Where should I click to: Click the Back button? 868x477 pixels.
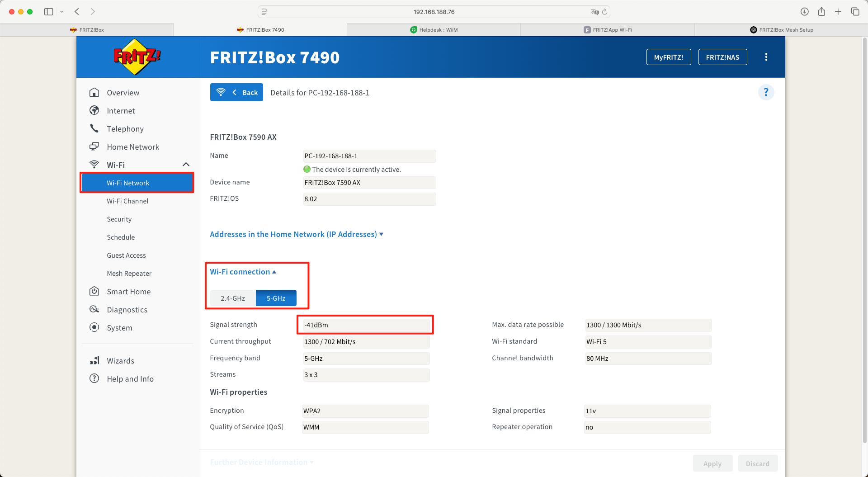pos(236,92)
